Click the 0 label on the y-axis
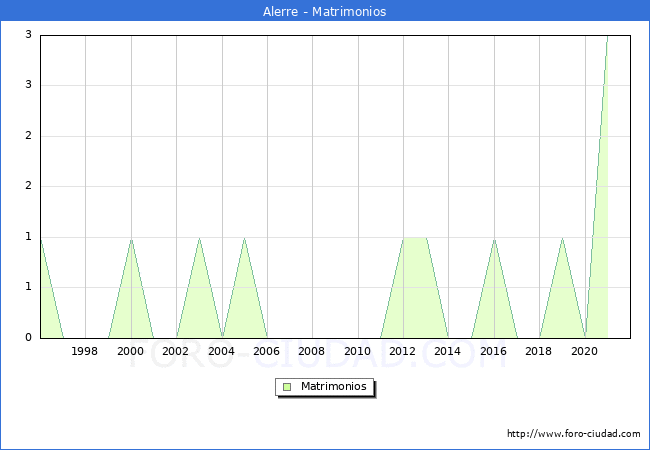 (x=30, y=338)
